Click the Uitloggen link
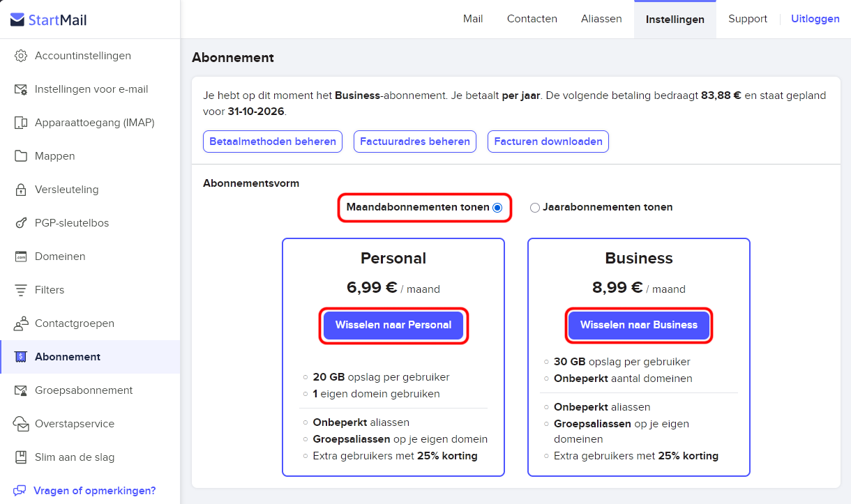Screen dimensions: 851x504 pyautogui.click(x=815, y=19)
